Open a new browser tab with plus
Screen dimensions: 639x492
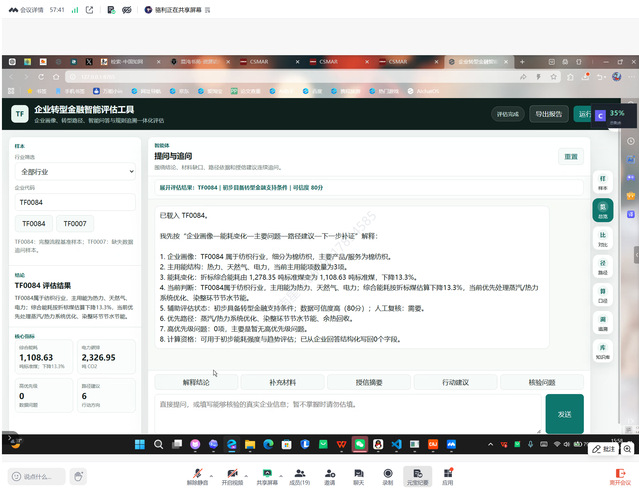[522, 62]
